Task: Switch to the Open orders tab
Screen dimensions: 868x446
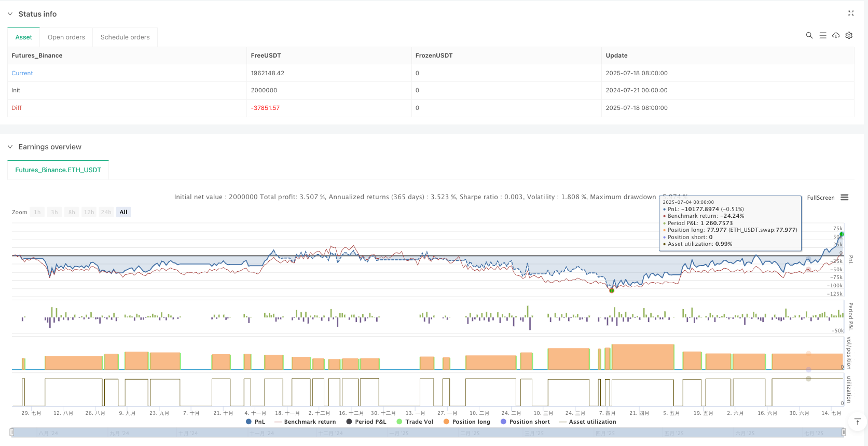Action: coord(66,37)
